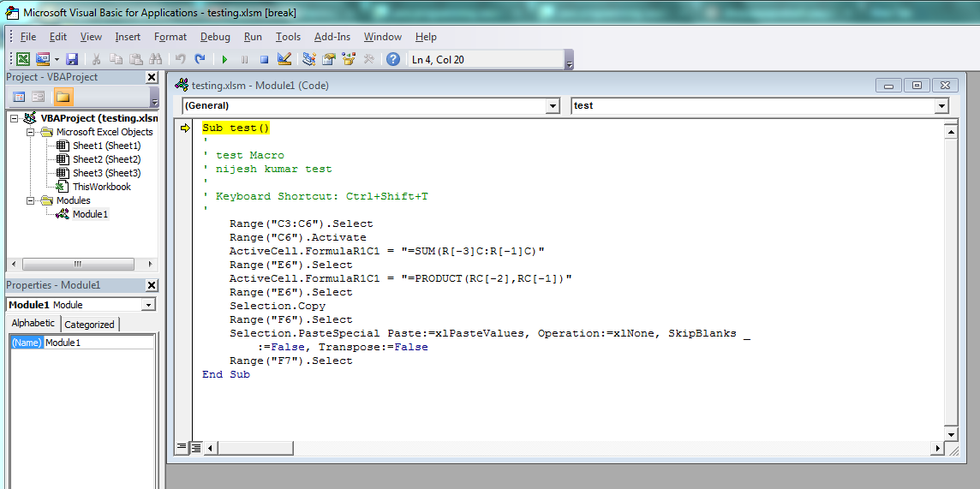This screenshot has height=489, width=980.
Task: Click Project tree horizontal scrollbar thumb
Action: click(77, 264)
